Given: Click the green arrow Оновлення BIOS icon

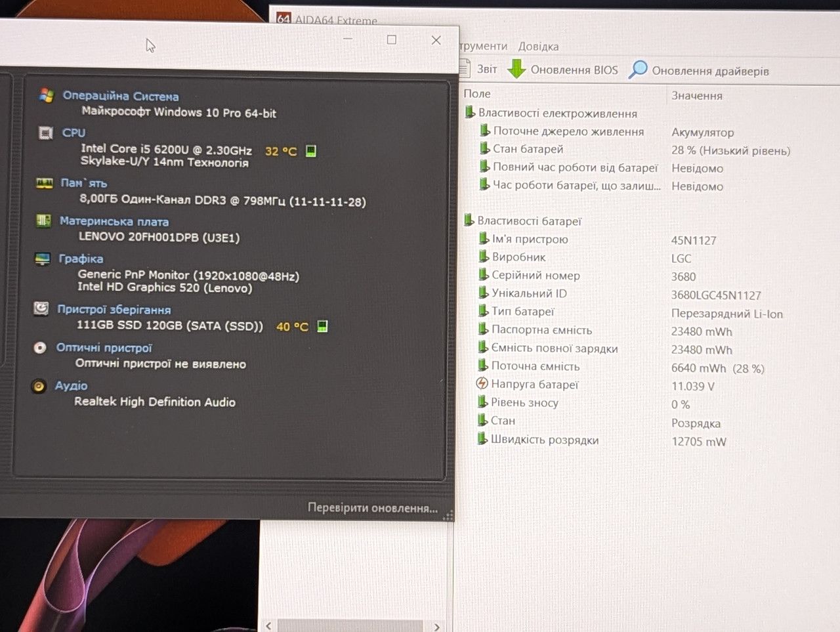Looking at the screenshot, I should click(x=516, y=69).
